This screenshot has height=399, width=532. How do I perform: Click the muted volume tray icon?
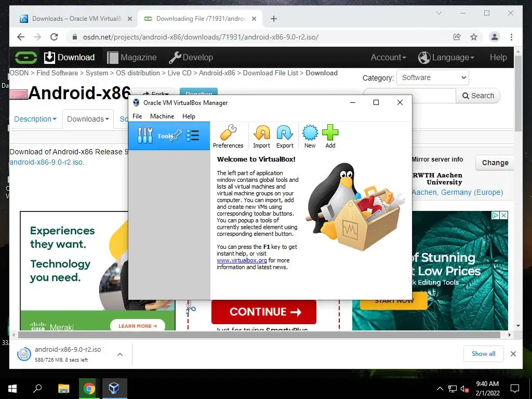[464, 389]
